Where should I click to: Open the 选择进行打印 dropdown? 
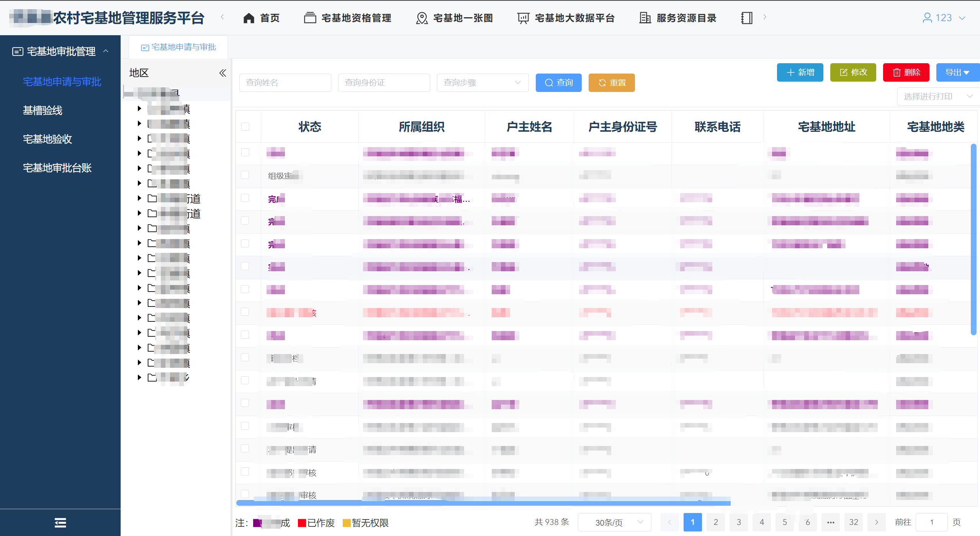click(x=938, y=97)
